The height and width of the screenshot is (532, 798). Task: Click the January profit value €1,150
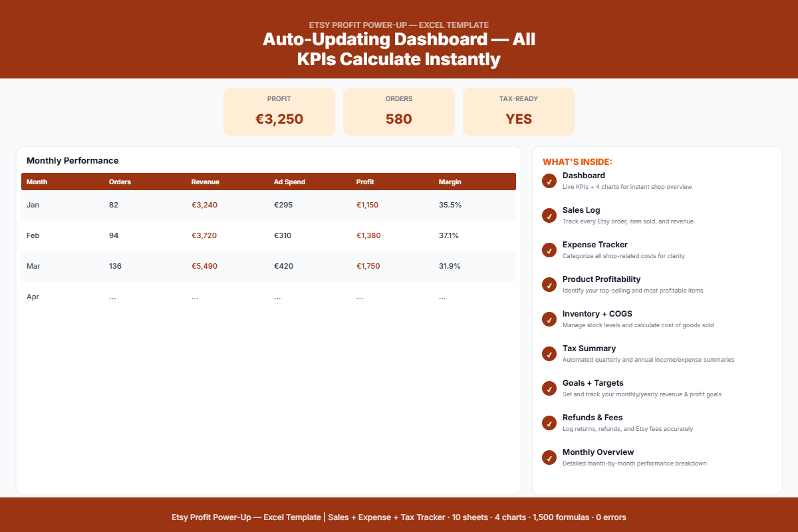click(367, 205)
